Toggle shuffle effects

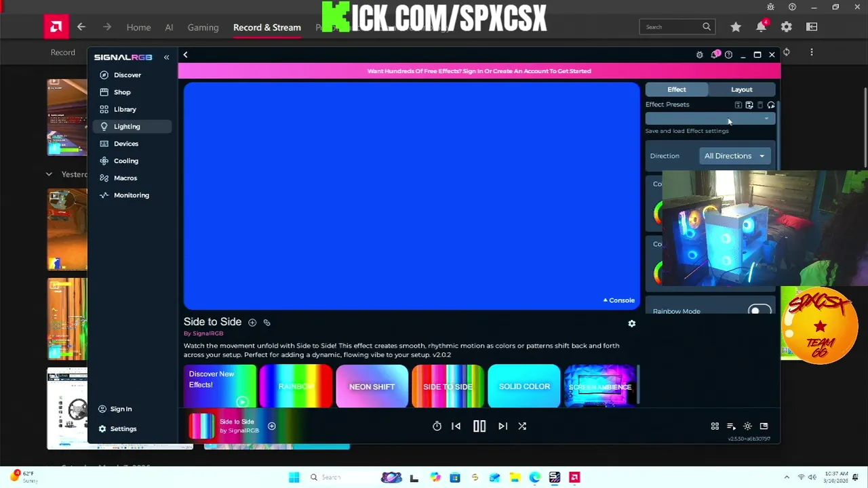[522, 426]
